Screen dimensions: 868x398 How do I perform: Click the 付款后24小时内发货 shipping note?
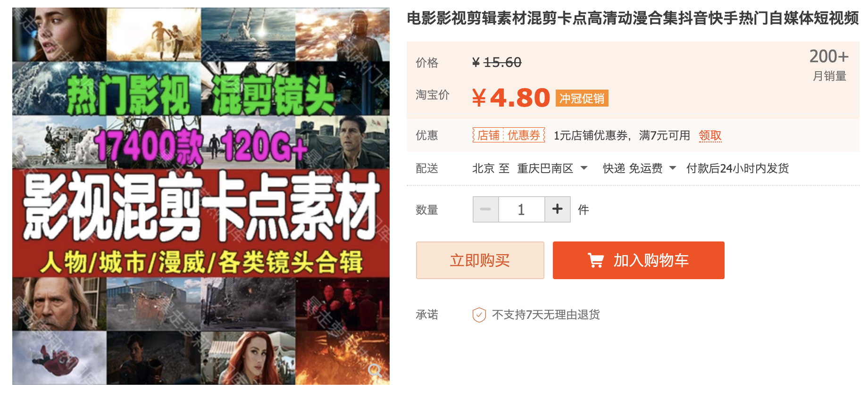pos(737,168)
